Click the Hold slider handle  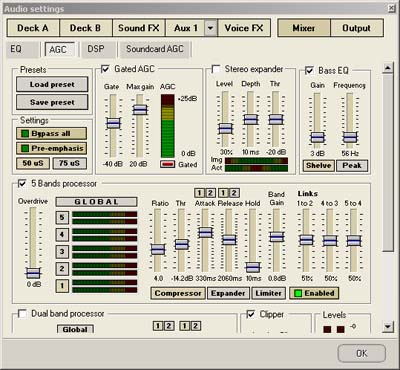(x=253, y=267)
